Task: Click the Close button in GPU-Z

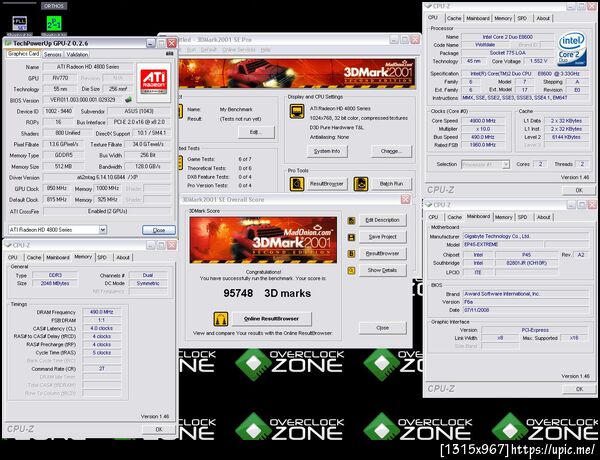Action: 159,230
